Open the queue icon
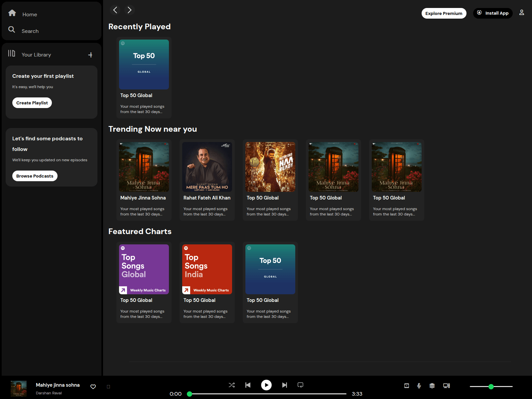 tap(432, 386)
